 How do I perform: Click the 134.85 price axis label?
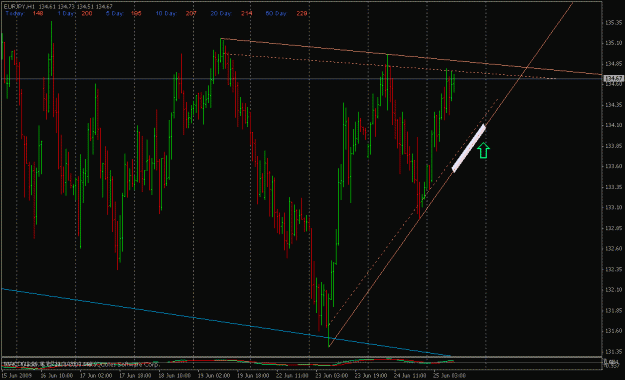tap(614, 64)
